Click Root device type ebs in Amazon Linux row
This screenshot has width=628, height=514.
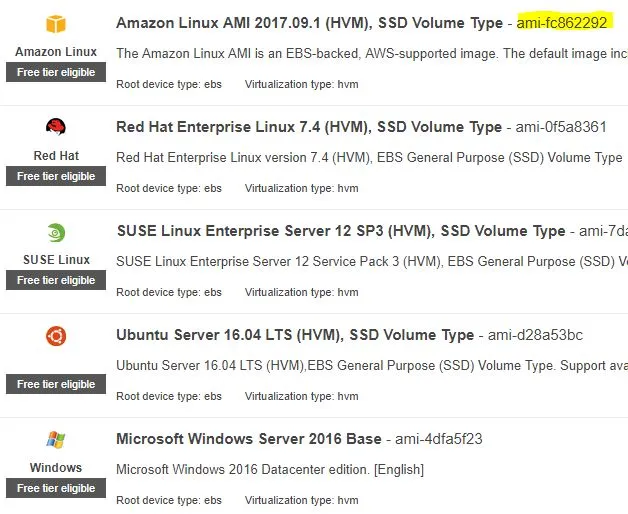pos(169,85)
